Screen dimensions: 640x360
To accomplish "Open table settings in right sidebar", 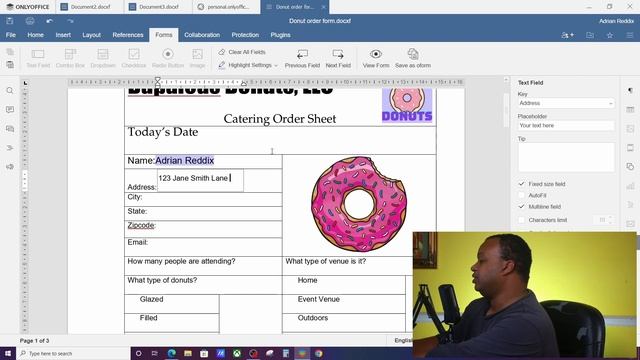I will pos(630,109).
